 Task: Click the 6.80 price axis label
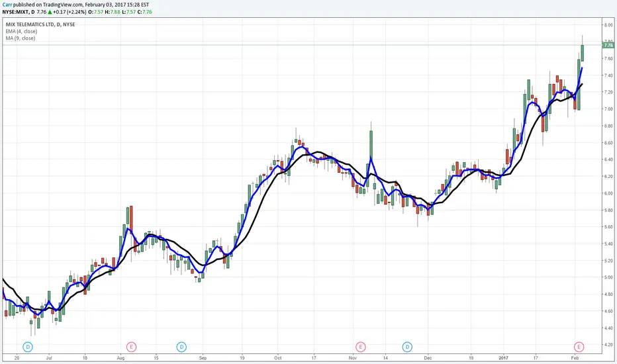click(x=608, y=126)
